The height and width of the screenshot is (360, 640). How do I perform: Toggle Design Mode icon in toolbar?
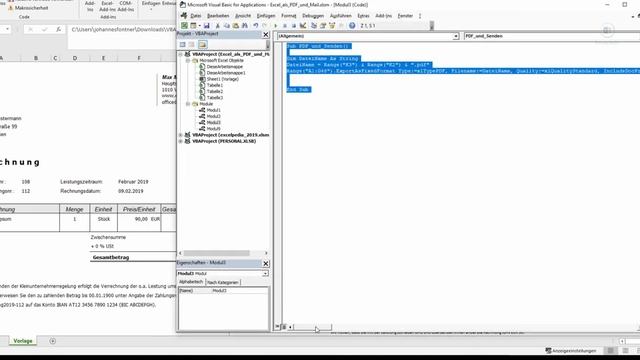[x=303, y=26]
